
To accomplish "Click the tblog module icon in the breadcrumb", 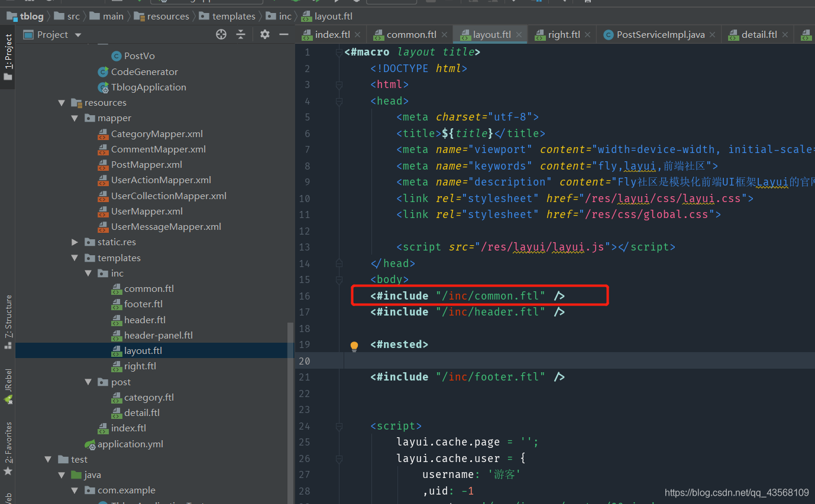I will coord(12,16).
